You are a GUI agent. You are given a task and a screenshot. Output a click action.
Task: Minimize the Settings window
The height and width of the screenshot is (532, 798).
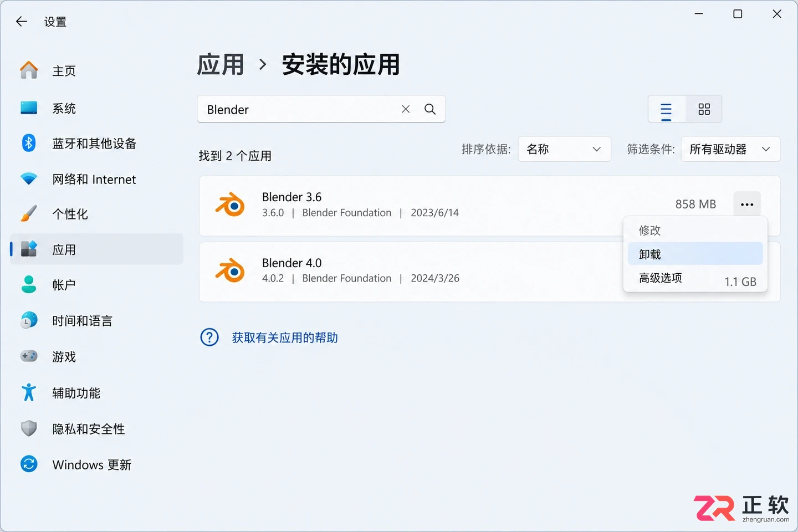click(x=699, y=14)
